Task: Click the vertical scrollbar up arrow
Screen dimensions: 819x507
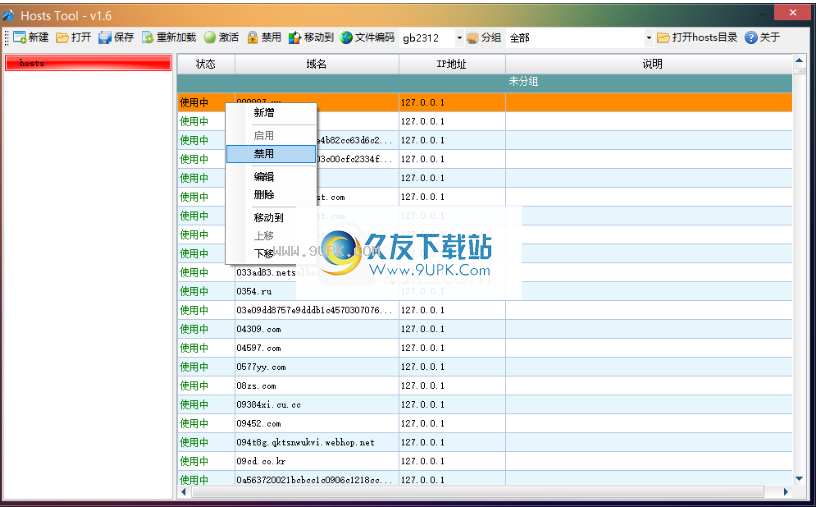Action: pos(799,61)
